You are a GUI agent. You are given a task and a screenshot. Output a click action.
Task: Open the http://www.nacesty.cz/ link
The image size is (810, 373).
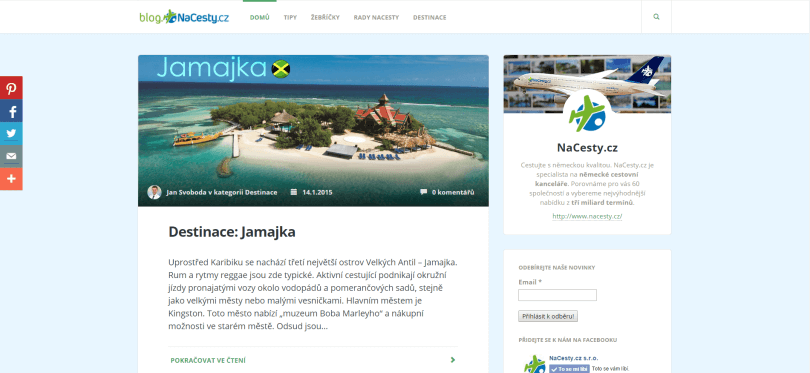pyautogui.click(x=587, y=216)
